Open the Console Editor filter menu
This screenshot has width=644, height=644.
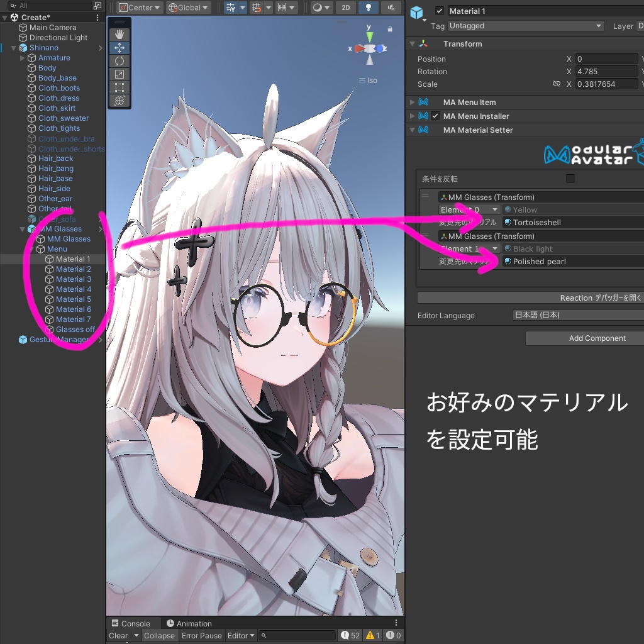tap(241, 635)
